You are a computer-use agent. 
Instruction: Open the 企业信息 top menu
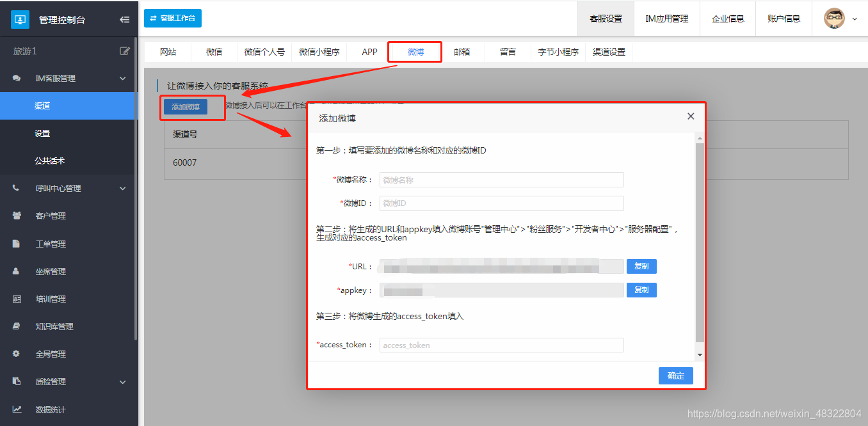(x=728, y=19)
